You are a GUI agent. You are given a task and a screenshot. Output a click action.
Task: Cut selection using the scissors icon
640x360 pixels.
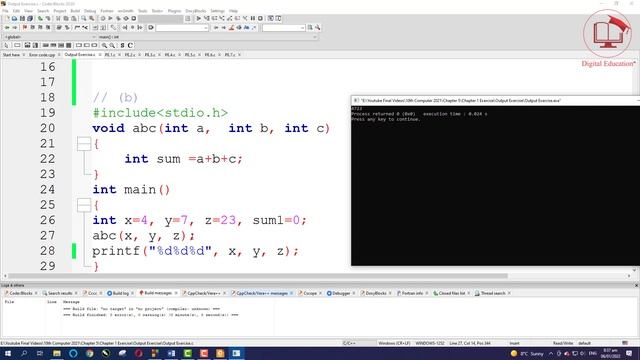pyautogui.click(x=58, y=18)
